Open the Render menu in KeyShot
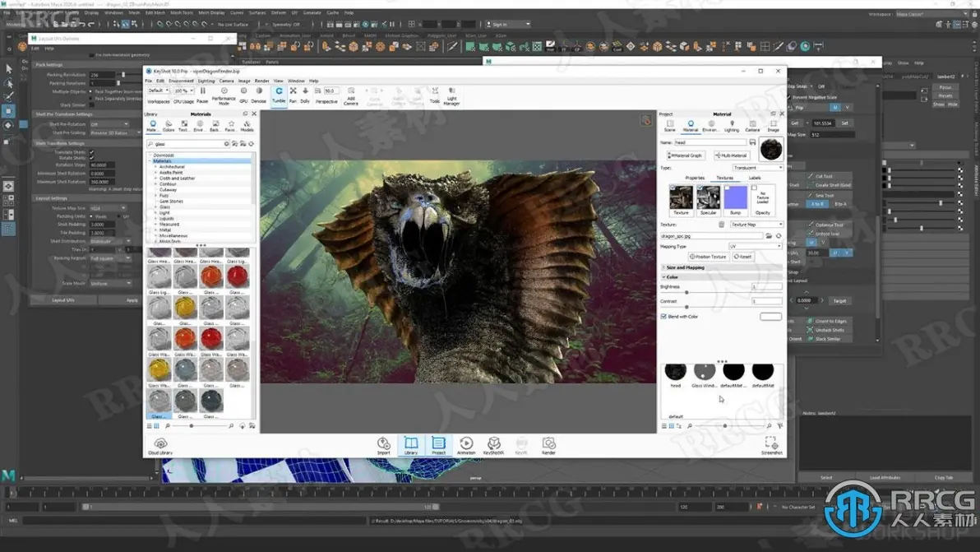 [x=261, y=81]
